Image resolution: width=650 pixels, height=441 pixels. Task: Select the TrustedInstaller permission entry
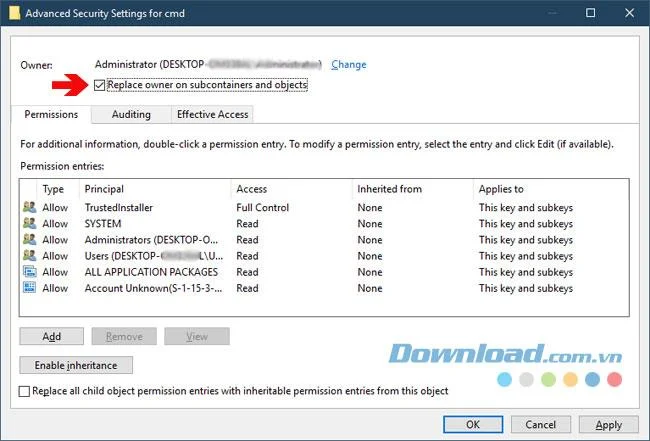[324, 207]
